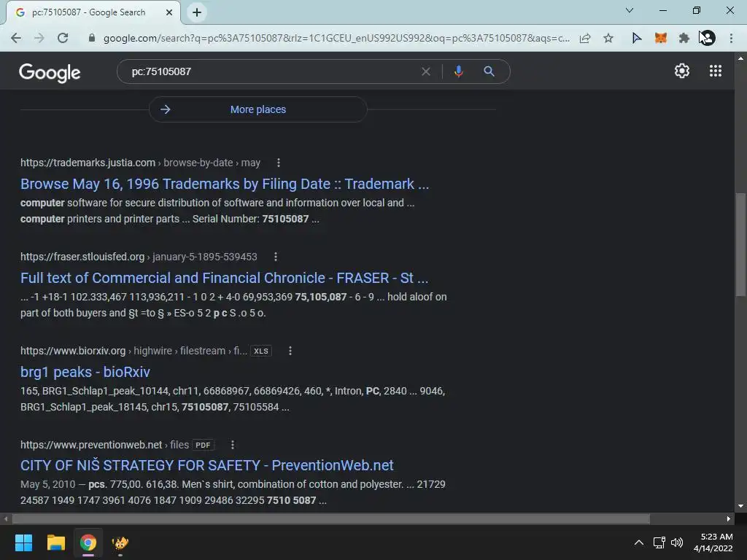
Task: Open Google quick settings gear
Action: tap(682, 71)
